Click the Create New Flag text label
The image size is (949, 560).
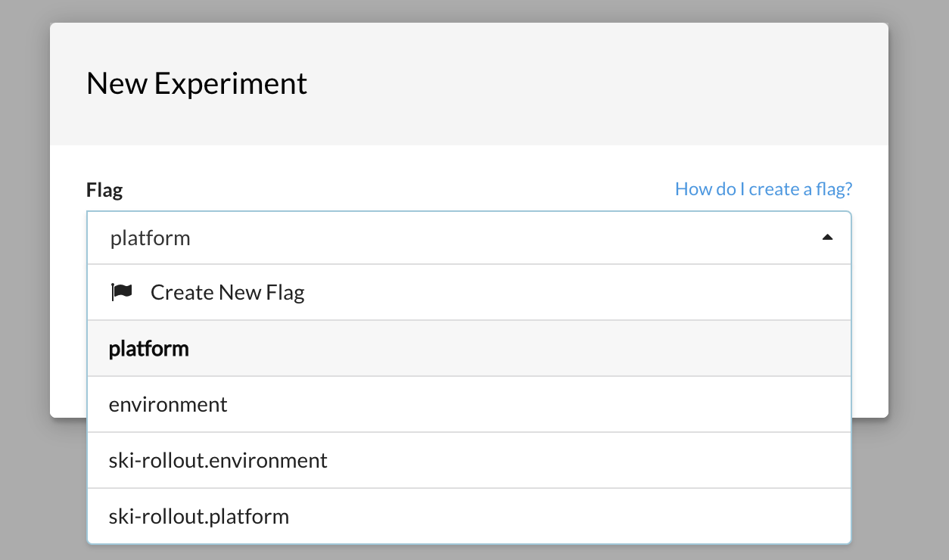click(227, 292)
